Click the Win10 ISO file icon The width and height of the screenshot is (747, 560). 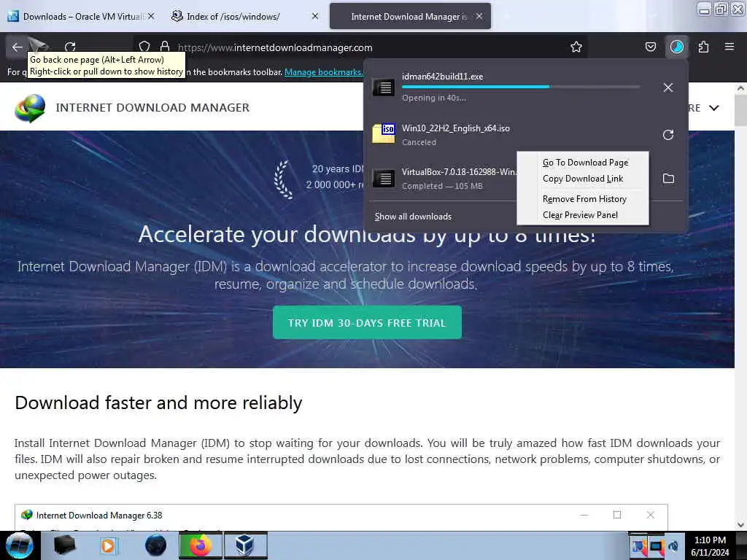383,133
